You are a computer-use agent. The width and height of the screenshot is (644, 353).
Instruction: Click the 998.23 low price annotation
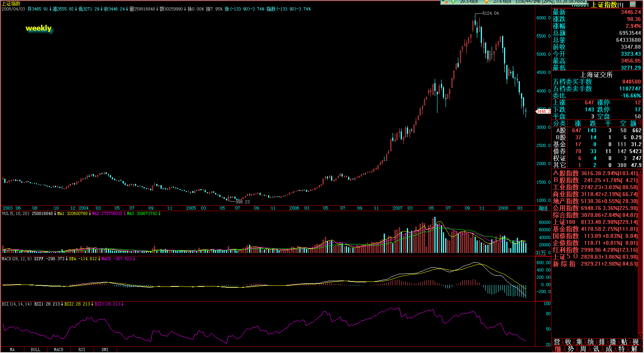pos(243,202)
